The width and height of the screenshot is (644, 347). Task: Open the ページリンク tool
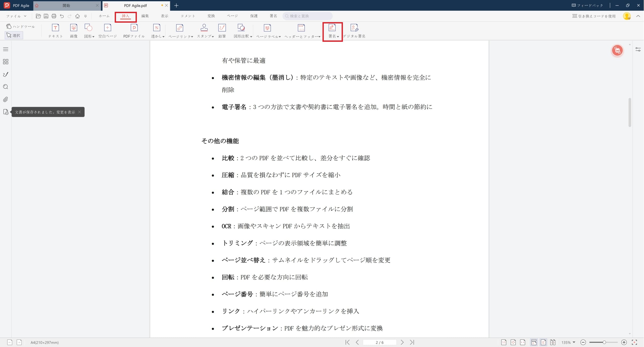pos(180,30)
